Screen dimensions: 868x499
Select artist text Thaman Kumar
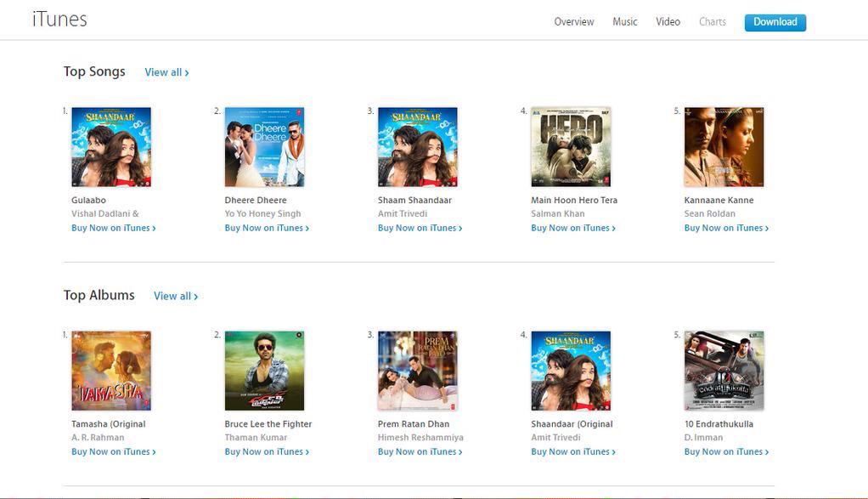(x=256, y=438)
